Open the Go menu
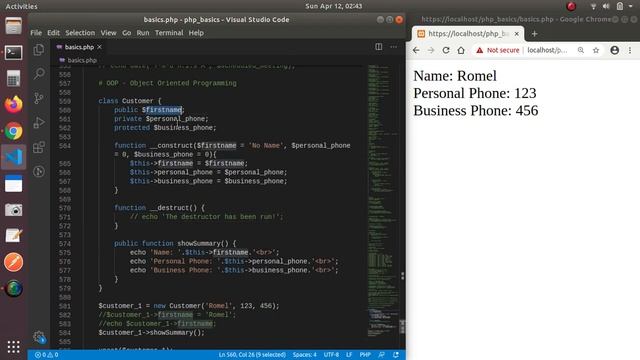 coord(127,33)
